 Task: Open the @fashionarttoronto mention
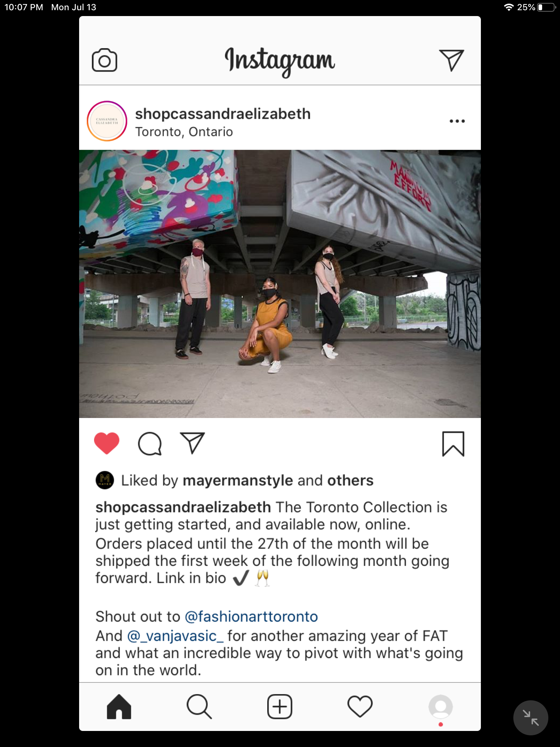coord(251,616)
